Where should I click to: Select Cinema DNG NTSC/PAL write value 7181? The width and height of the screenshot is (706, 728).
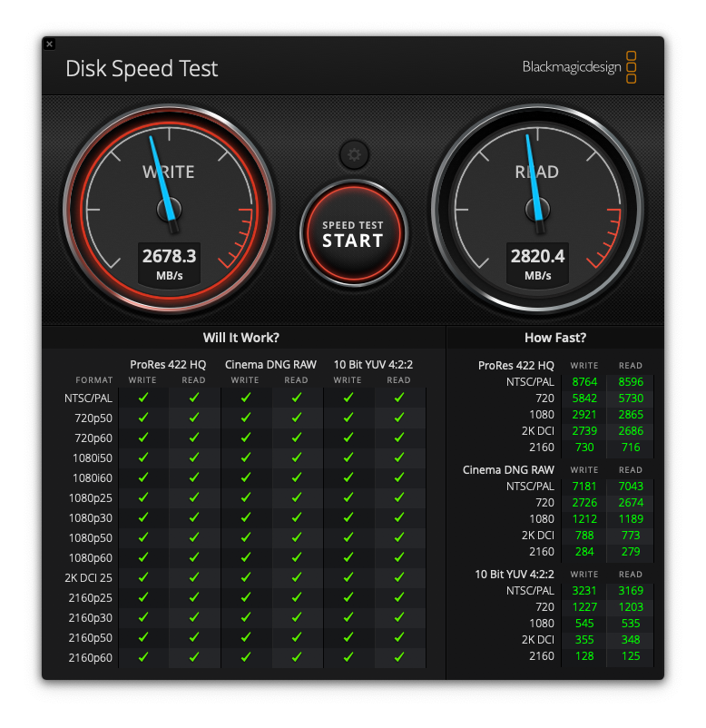click(x=584, y=487)
